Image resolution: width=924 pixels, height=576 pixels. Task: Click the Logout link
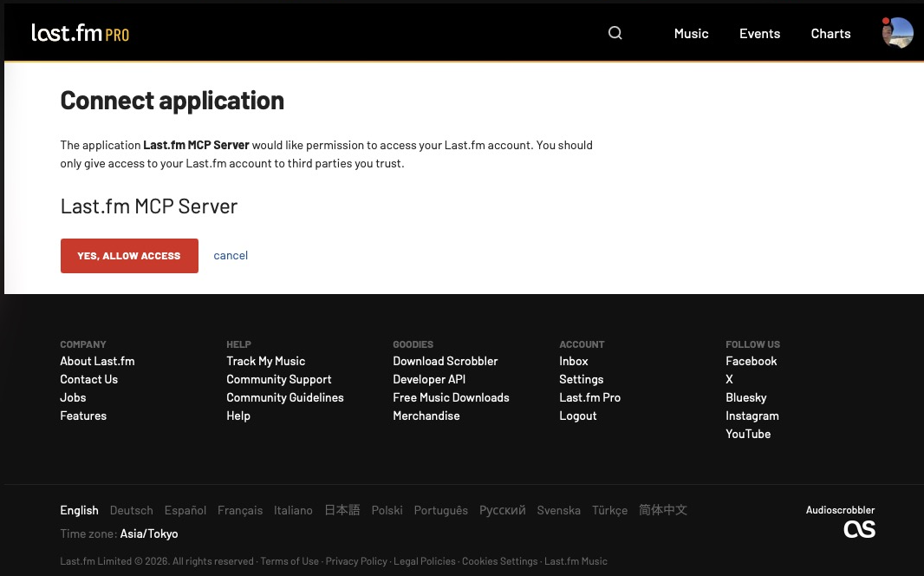[x=577, y=416]
